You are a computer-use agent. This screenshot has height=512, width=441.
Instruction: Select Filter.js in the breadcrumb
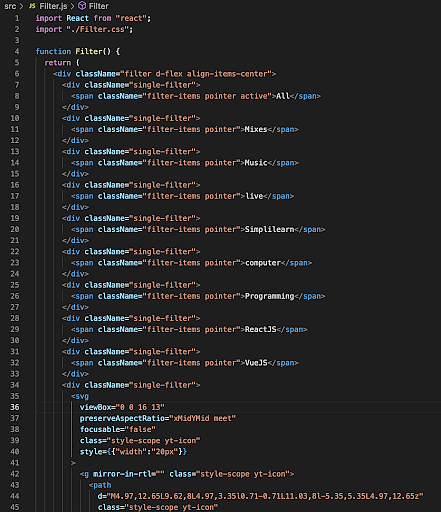click(53, 6)
